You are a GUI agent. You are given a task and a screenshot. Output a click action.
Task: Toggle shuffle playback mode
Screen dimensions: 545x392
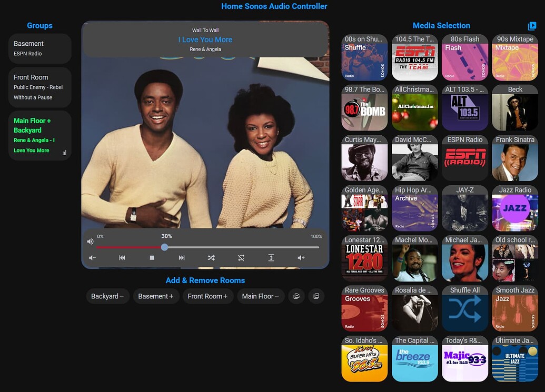(x=211, y=258)
